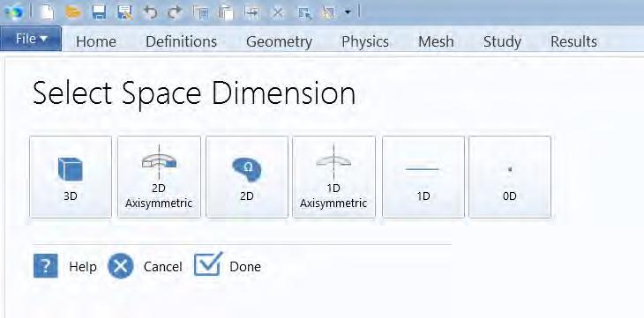Select 1D Axisymmetric space dimension
The image size is (644, 318).
333,177
